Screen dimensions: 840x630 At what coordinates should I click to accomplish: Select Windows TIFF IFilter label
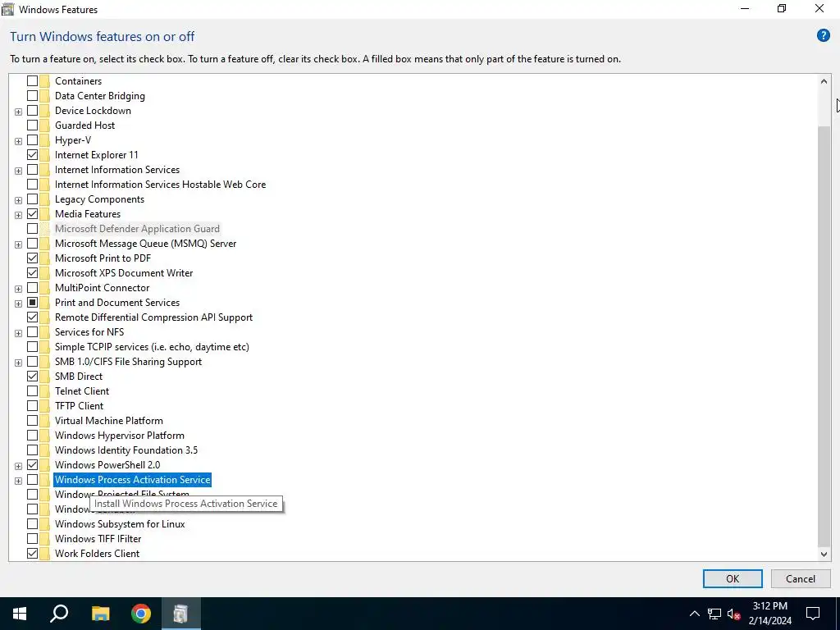pos(98,539)
